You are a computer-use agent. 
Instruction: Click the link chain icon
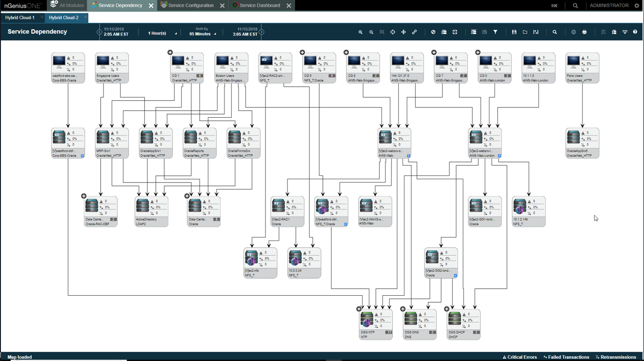[414, 32]
